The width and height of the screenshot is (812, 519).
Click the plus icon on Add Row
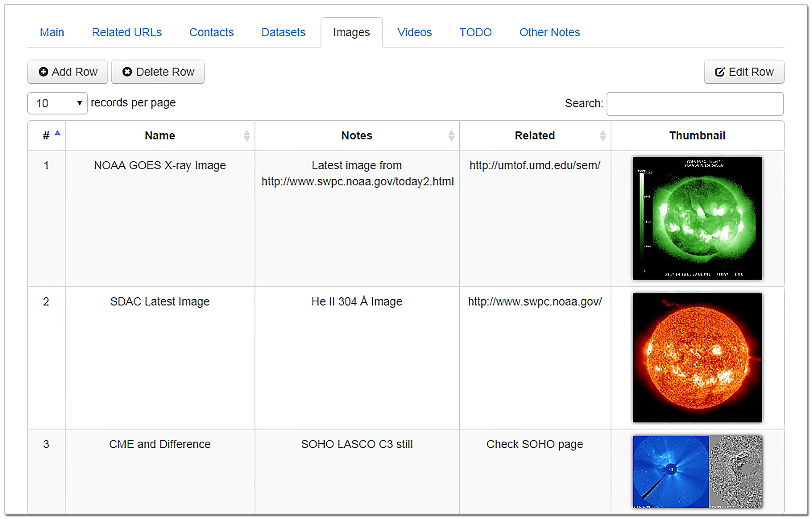[43, 72]
